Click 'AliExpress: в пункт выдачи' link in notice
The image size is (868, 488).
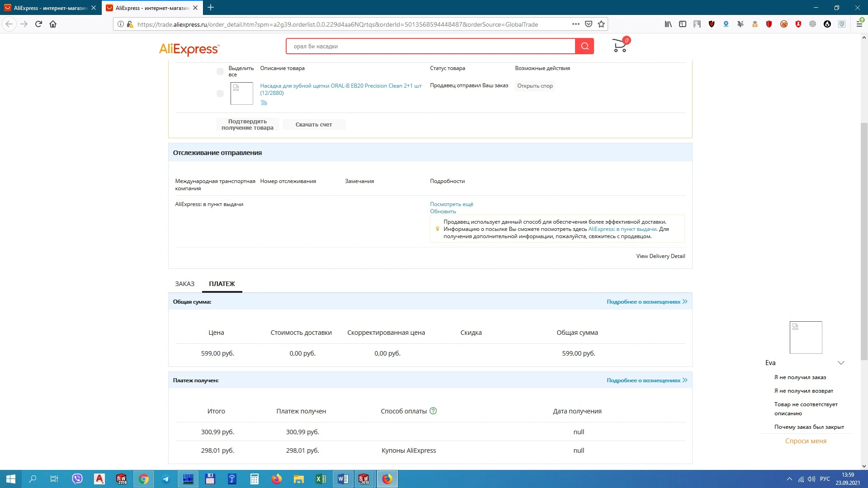click(623, 229)
